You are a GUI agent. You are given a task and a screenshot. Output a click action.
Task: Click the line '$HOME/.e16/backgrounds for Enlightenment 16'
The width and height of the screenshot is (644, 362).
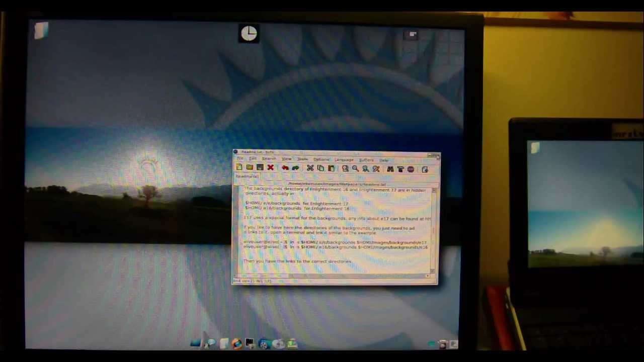pyautogui.click(x=297, y=208)
